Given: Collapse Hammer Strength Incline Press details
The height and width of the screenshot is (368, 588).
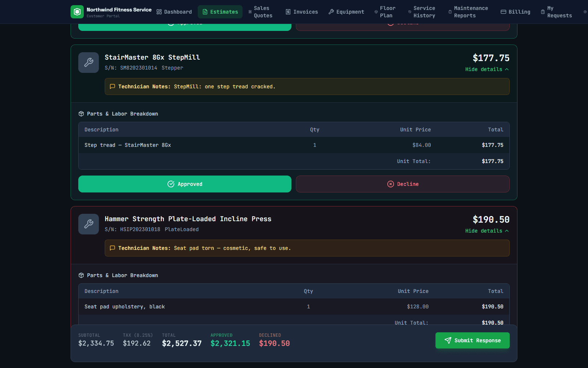Looking at the screenshot, I should pyautogui.click(x=487, y=231).
